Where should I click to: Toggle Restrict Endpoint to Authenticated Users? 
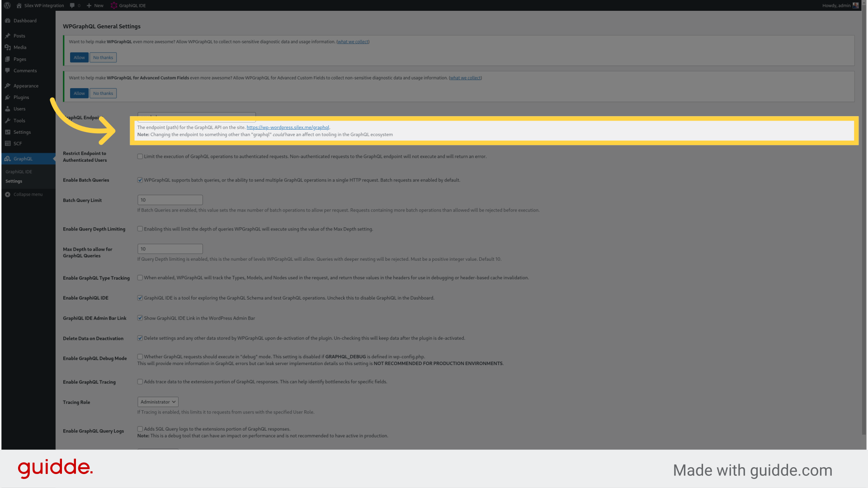tap(140, 156)
